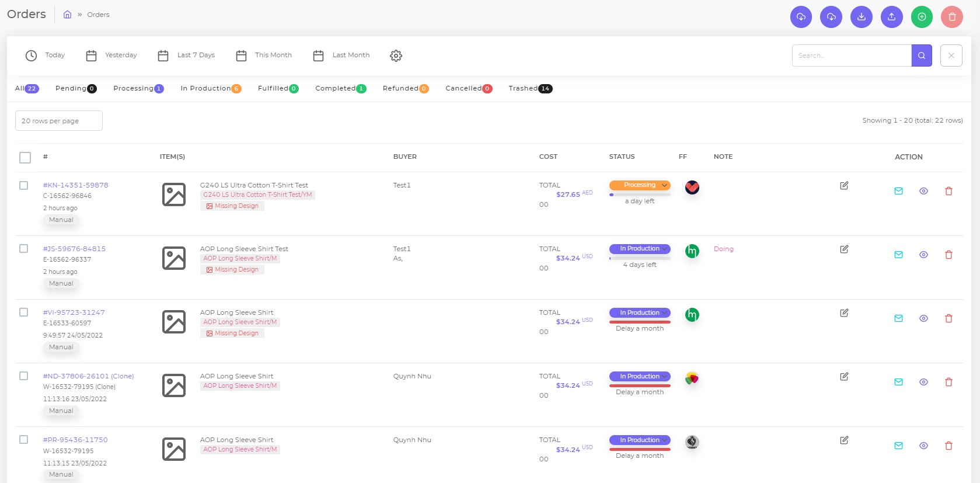The height and width of the screenshot is (483, 980).
Task: Send email for order VI-95723-31247
Action: pos(899,318)
